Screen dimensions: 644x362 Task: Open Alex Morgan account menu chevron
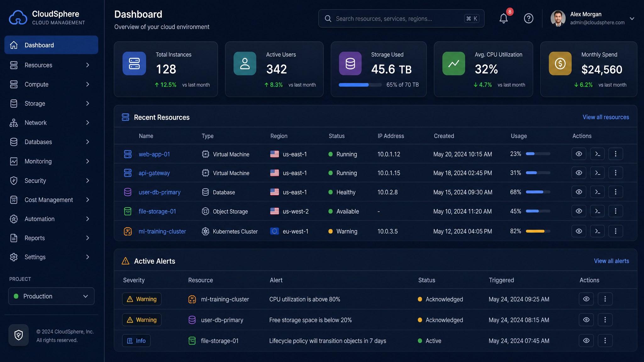[x=632, y=19]
